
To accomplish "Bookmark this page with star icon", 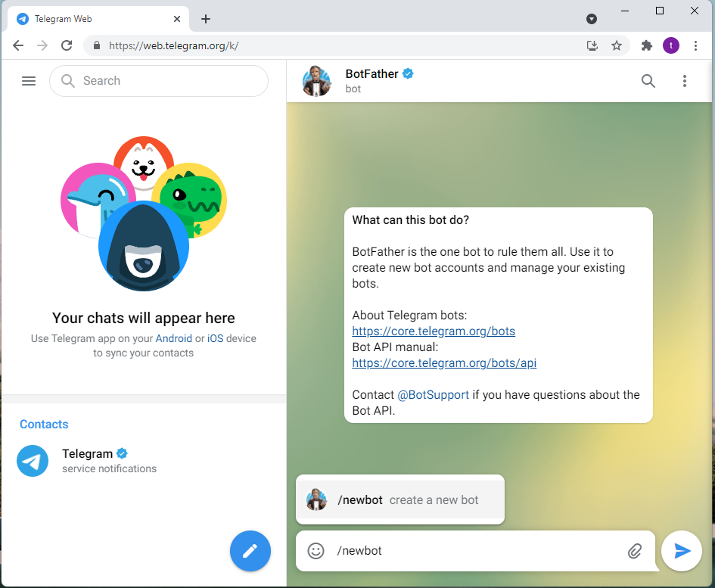I will pos(617,45).
